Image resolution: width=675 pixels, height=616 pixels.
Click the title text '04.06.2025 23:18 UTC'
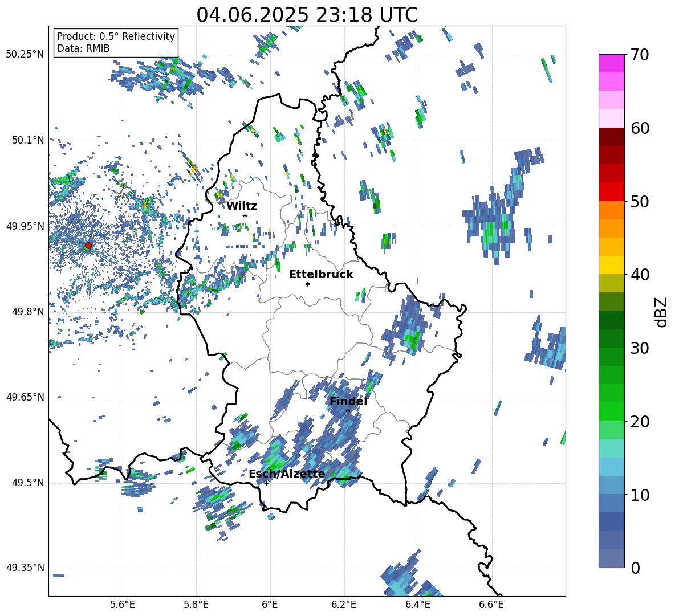(307, 15)
